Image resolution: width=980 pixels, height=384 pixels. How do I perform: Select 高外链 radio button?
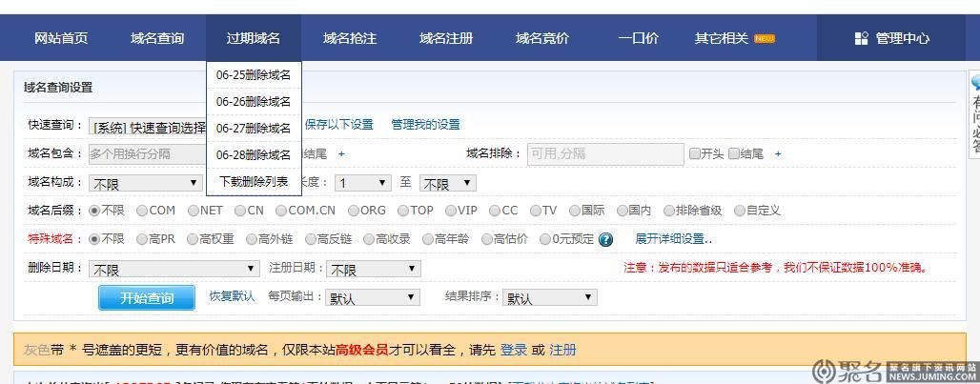(252, 238)
